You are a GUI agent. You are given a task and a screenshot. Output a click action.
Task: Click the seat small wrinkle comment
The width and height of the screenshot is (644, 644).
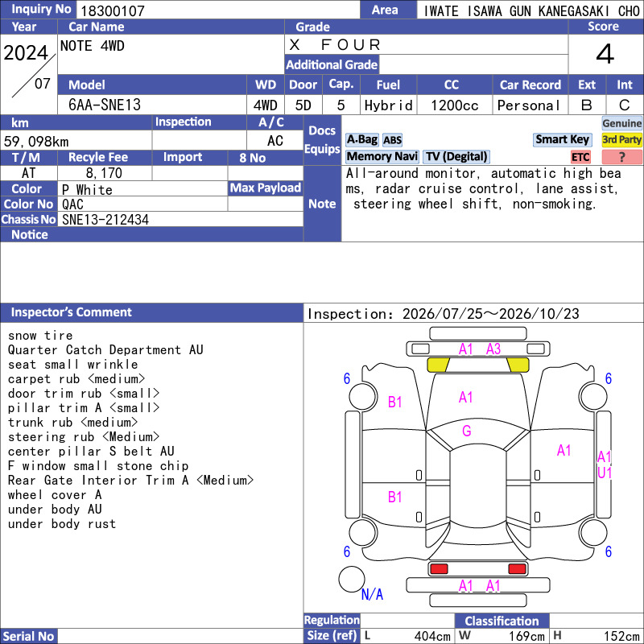[72, 365]
